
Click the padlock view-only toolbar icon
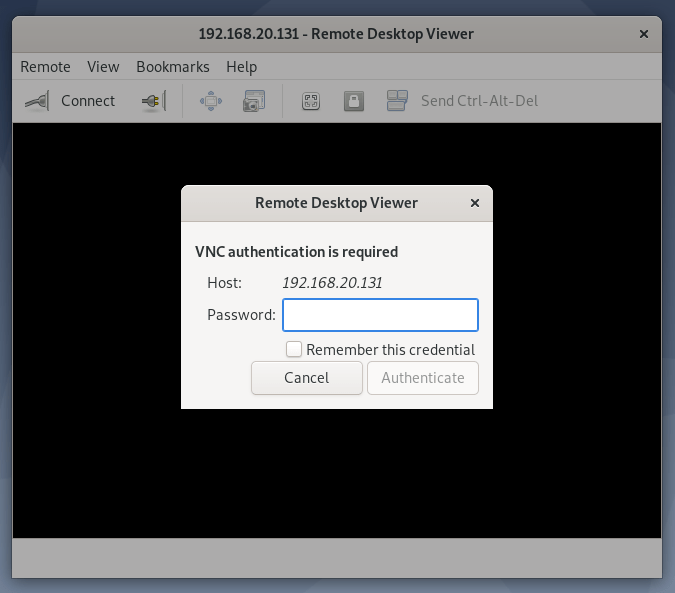pos(354,101)
